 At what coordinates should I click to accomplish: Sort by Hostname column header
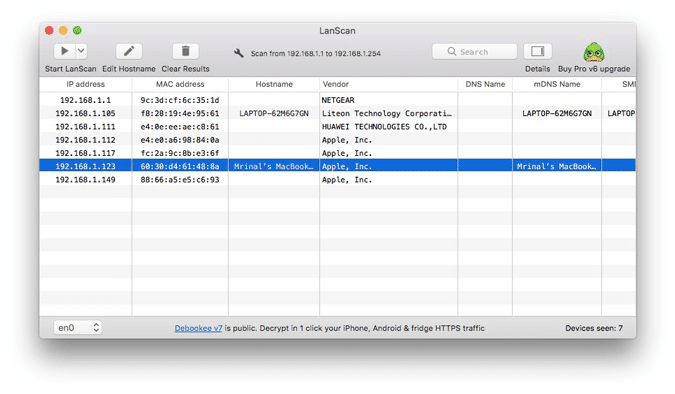coord(274,84)
